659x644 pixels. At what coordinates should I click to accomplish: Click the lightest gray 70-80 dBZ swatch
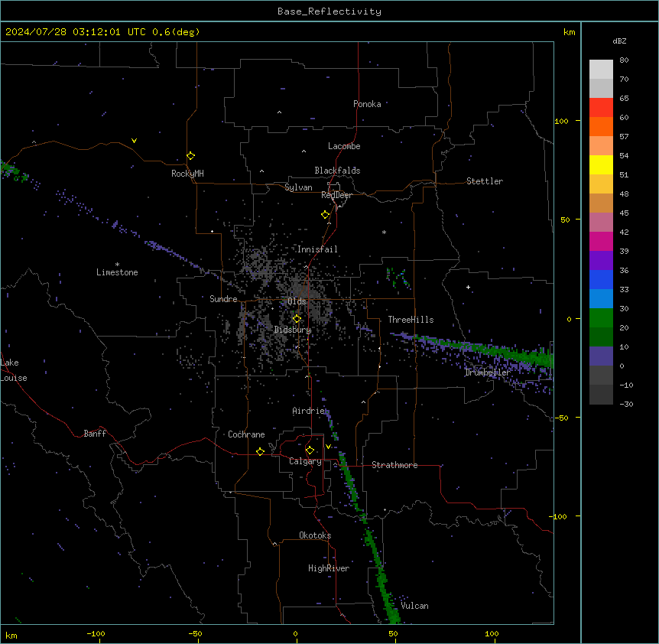coord(601,70)
